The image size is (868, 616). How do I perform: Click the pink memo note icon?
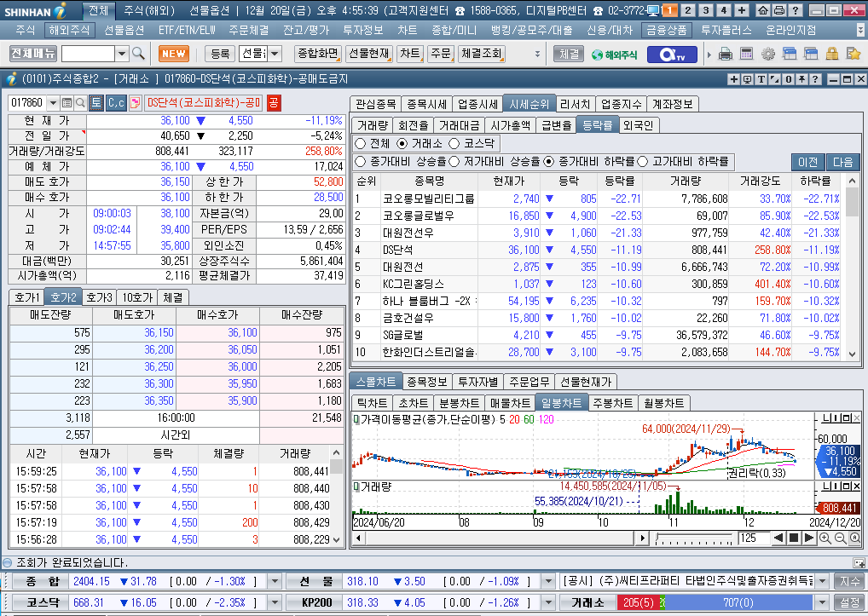[135, 103]
